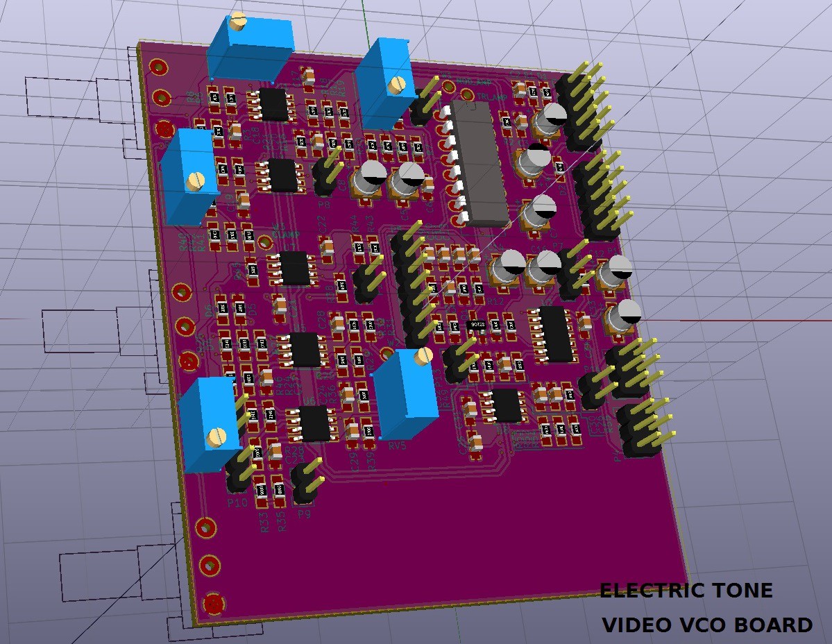Select the CLAMP test point pad
The height and width of the screenshot is (644, 832).
(x=265, y=242)
